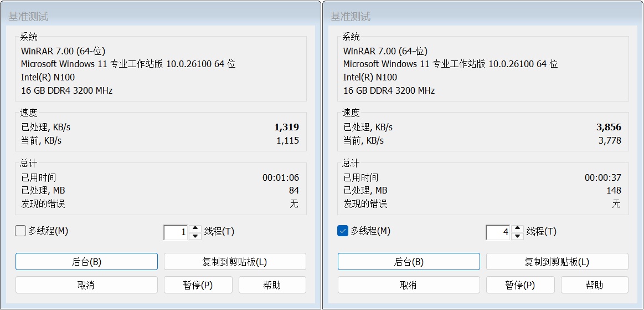
Task: Cancel the right benchmark with 取消
Action: 409,285
